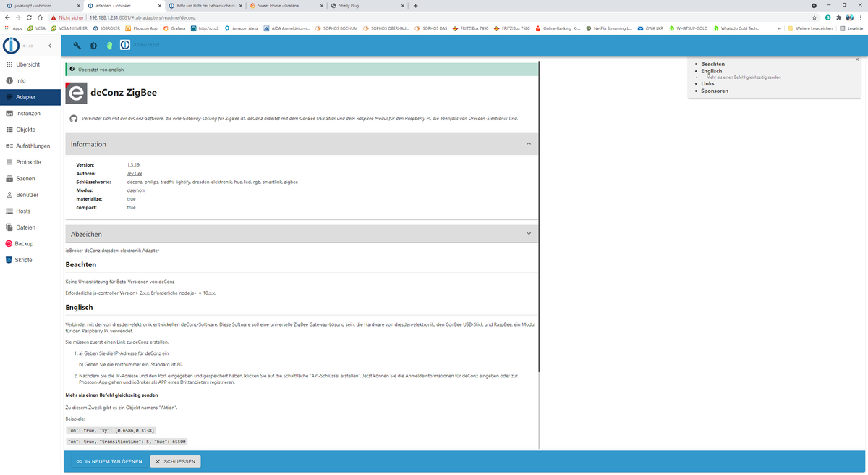Screen dimensions: 868x475
Task: Click the browser forward arrow
Action: coord(18,17)
